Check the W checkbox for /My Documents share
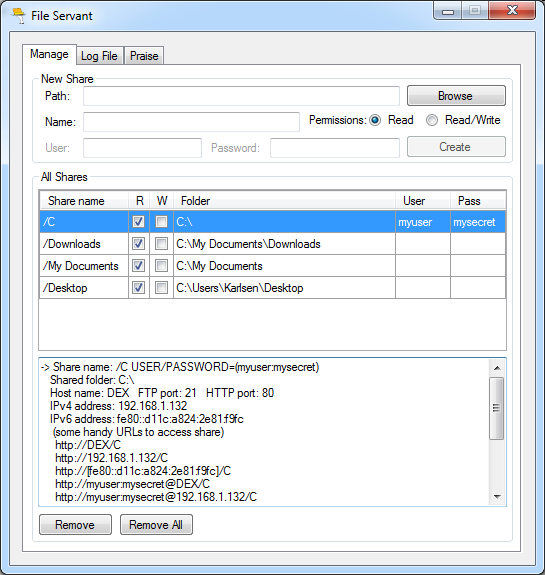 (161, 266)
